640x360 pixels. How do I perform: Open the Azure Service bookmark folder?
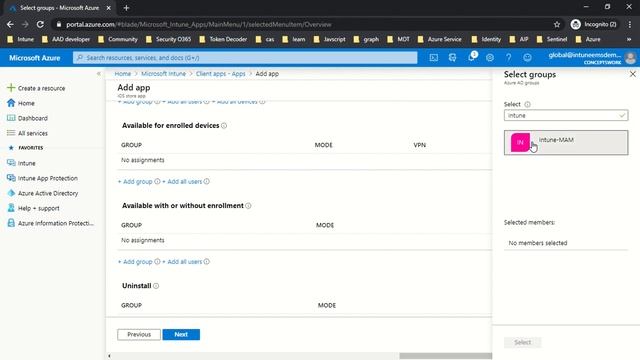(440, 39)
